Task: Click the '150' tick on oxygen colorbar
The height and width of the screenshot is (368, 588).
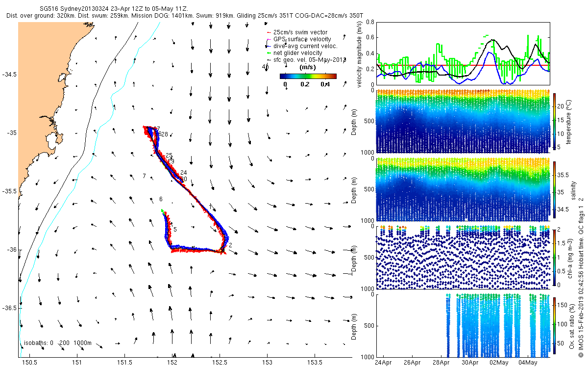Action: (562, 305)
